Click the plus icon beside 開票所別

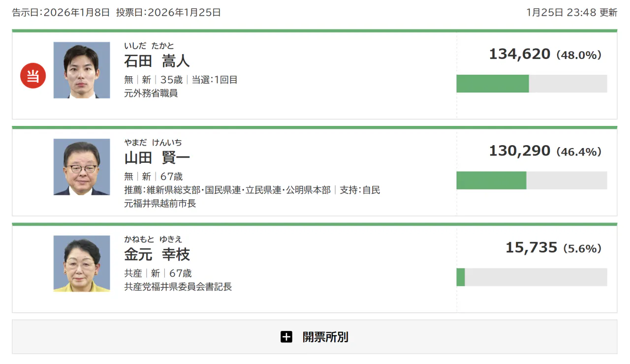coord(286,337)
